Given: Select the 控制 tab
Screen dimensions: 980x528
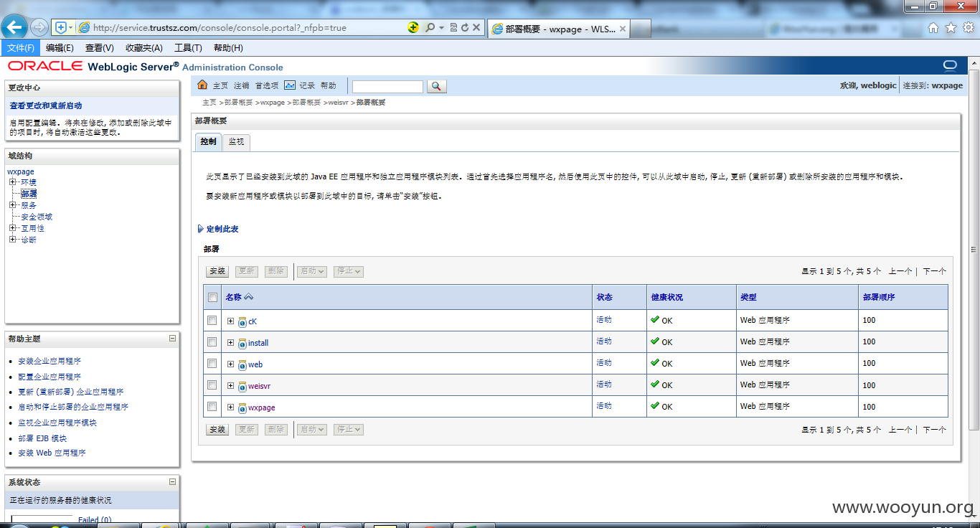Looking at the screenshot, I should click(208, 142).
